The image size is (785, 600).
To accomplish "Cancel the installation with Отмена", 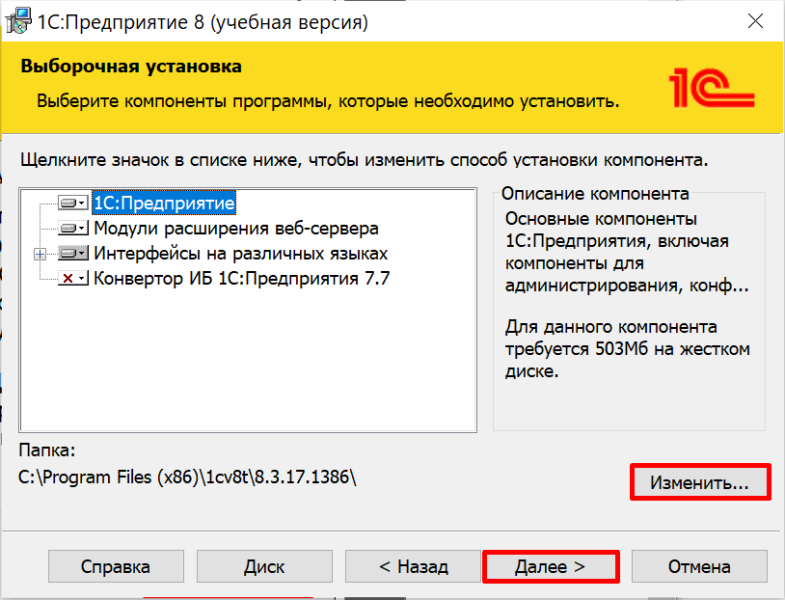I will pyautogui.click(x=699, y=567).
